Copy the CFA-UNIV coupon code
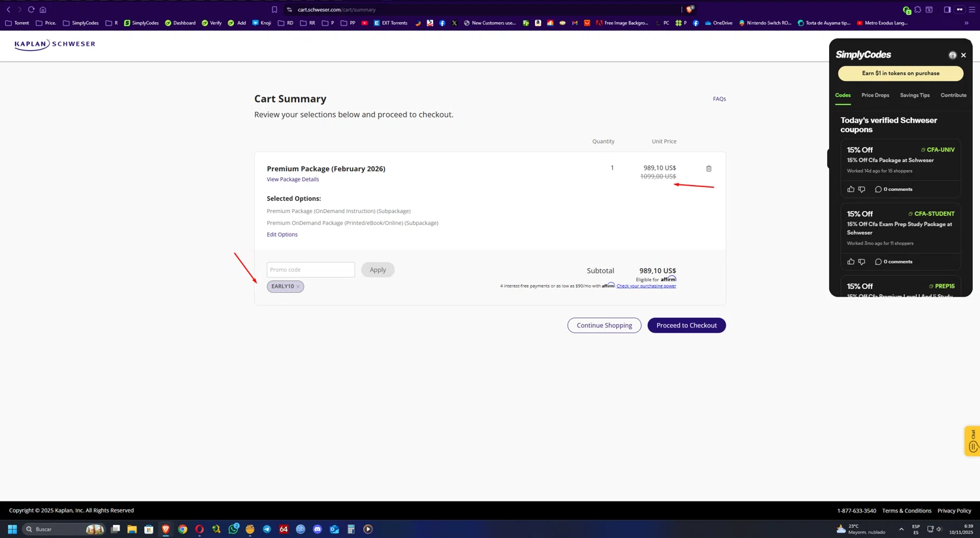This screenshot has width=980, height=538. pos(938,150)
